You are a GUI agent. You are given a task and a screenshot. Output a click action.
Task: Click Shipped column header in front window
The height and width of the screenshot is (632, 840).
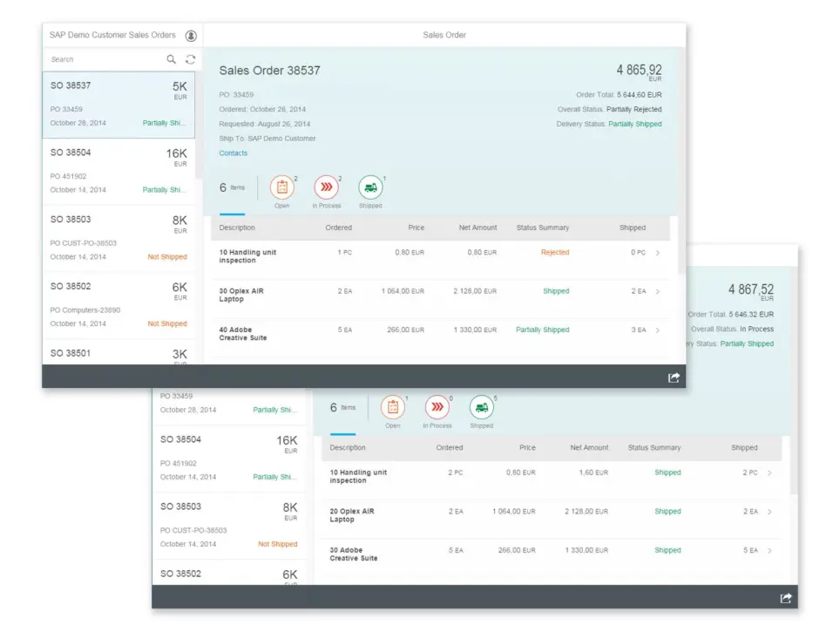(x=632, y=228)
